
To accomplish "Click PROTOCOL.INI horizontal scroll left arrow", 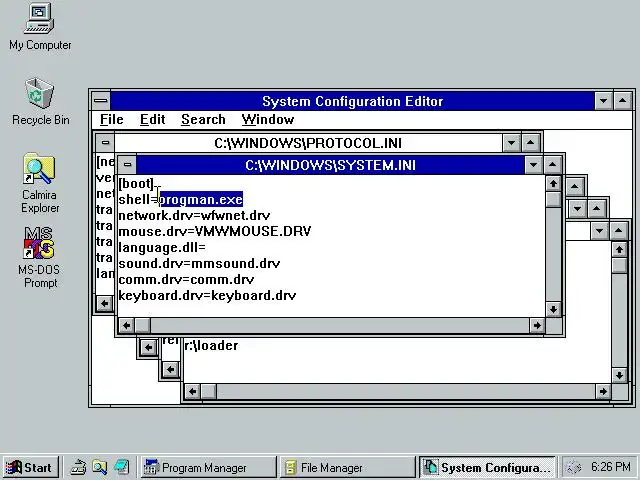I will tap(105, 304).
